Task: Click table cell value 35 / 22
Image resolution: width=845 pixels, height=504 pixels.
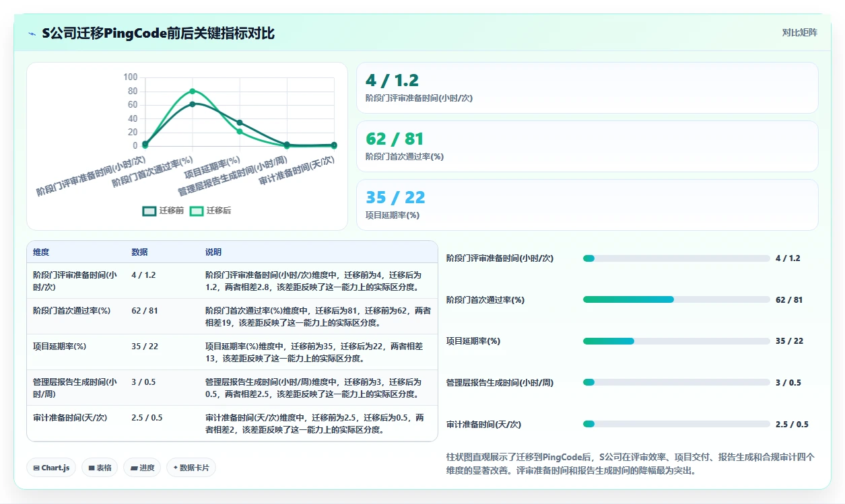Action: pyautogui.click(x=145, y=346)
